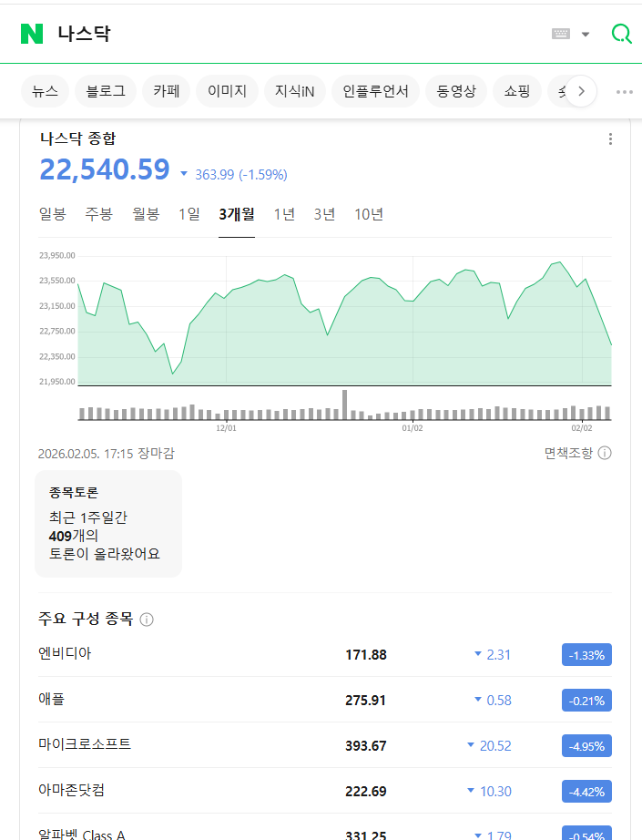Open the virtual keyboard icon
Image resolution: width=642 pixels, height=840 pixels.
[x=561, y=34]
